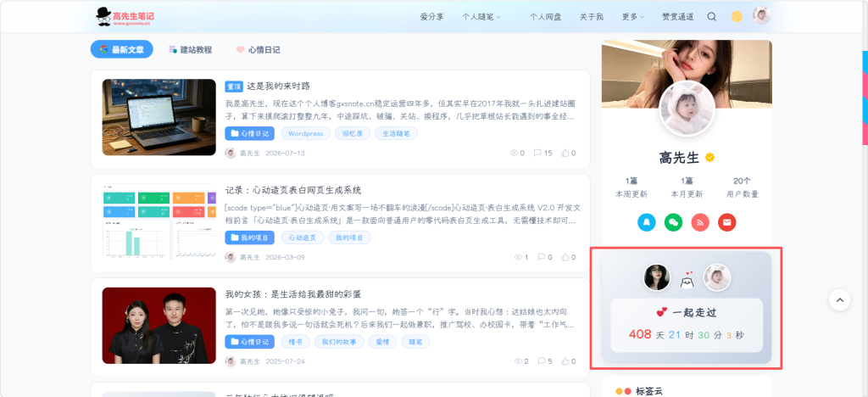Click the 心动造页 tag
Viewport: 868px width, 397px height.
point(303,238)
